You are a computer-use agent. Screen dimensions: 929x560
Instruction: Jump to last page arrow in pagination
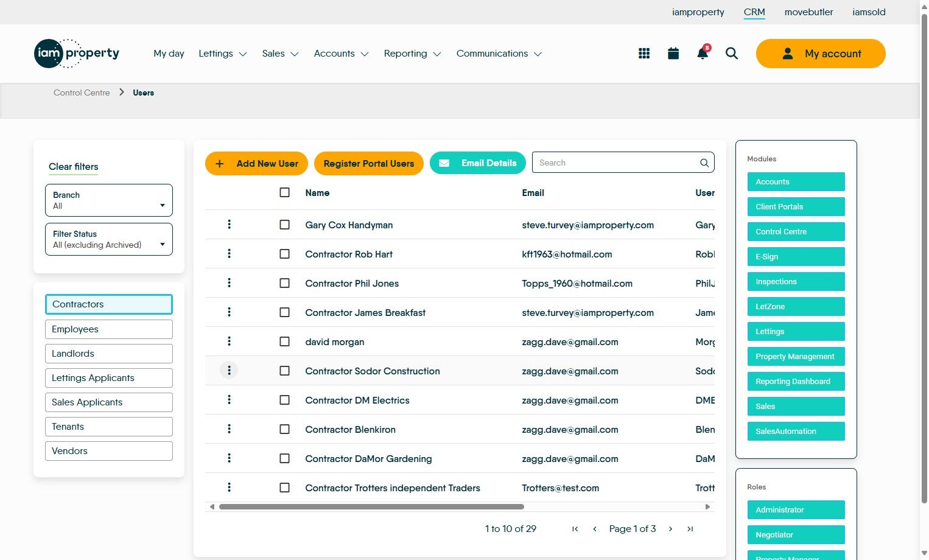(x=690, y=529)
